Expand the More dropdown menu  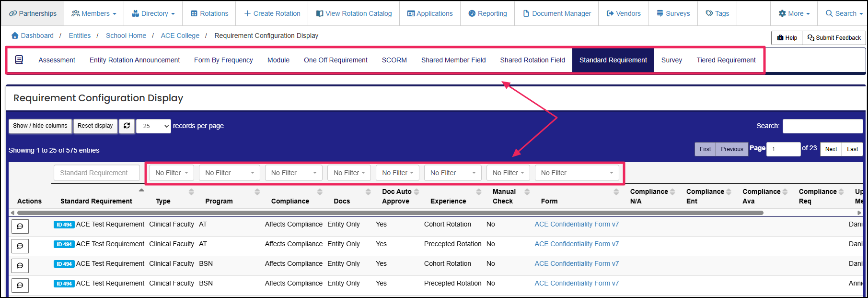(794, 13)
